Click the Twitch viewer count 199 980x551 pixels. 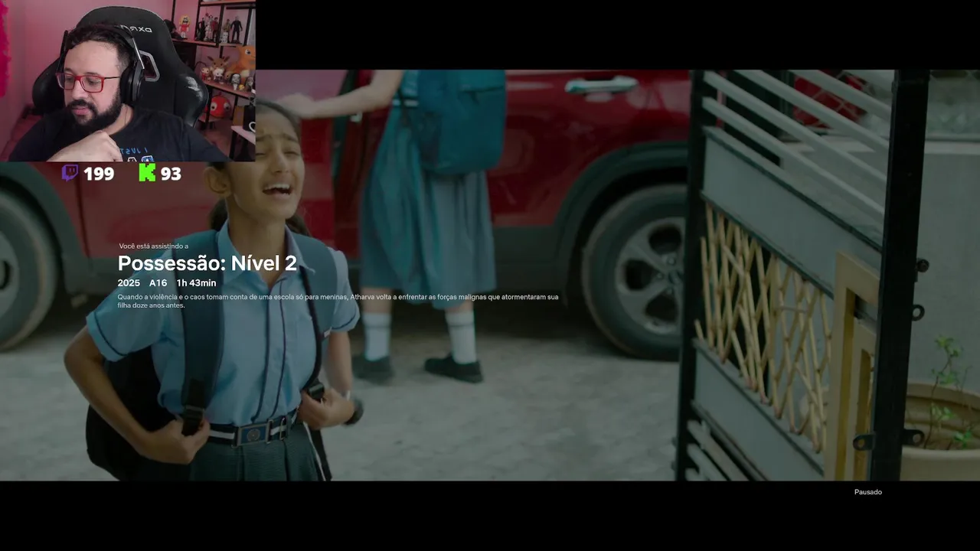[99, 174]
